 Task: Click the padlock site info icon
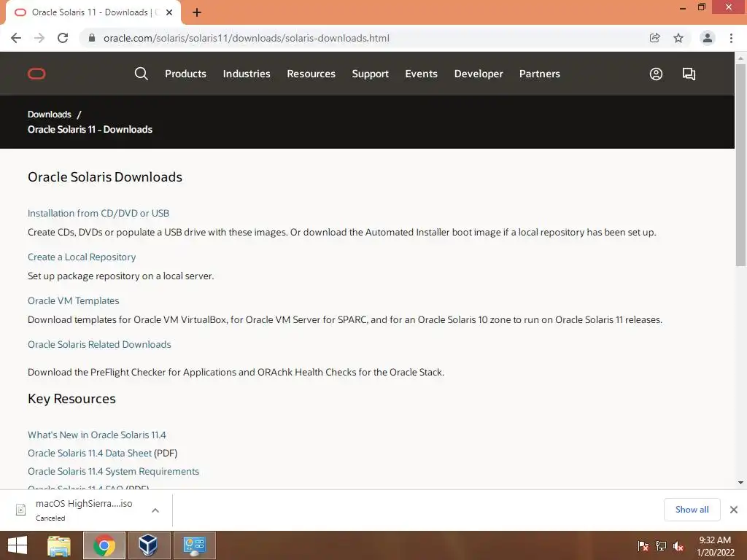[92, 38]
